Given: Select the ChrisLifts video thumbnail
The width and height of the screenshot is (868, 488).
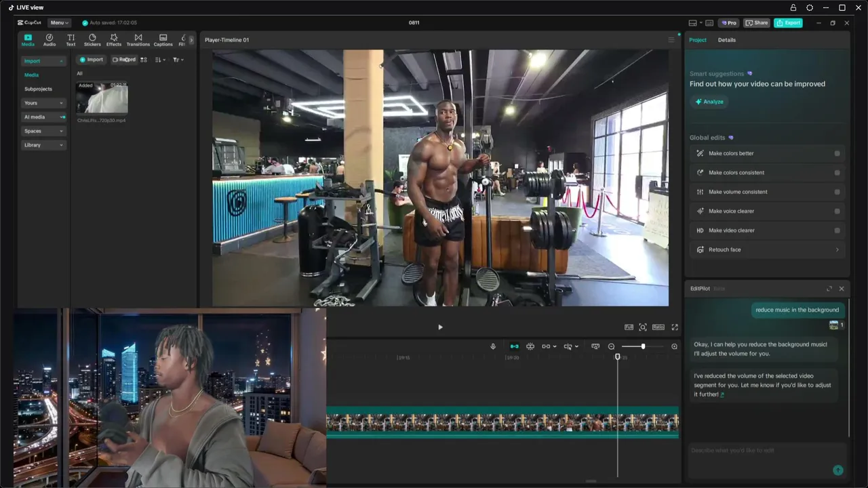Looking at the screenshot, I should click(102, 98).
